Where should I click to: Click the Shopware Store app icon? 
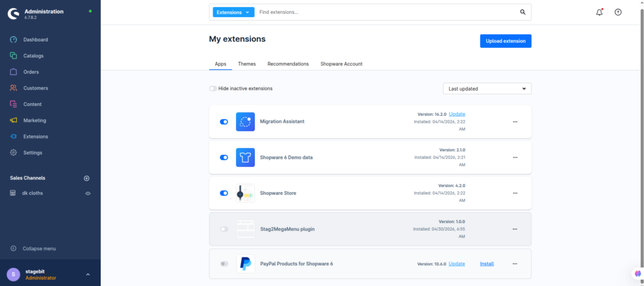(245, 193)
